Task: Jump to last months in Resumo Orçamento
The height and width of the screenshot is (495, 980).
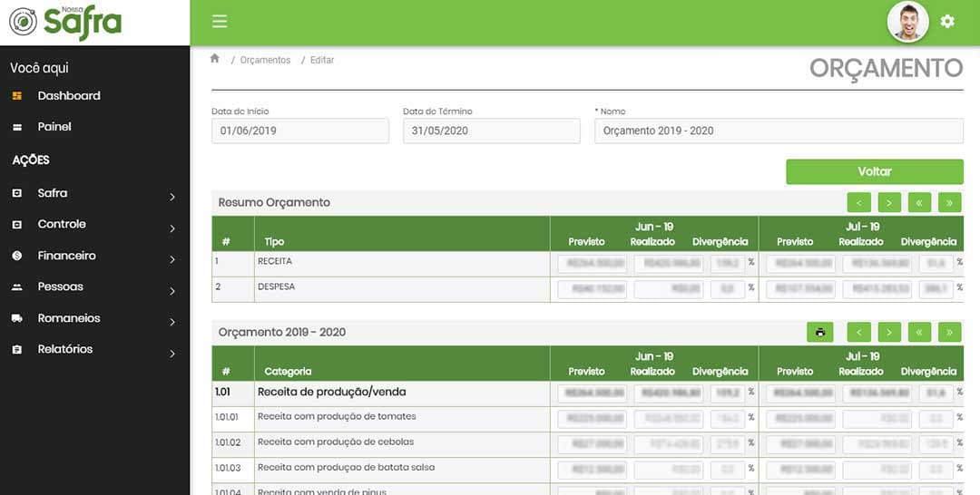Action: (x=949, y=202)
